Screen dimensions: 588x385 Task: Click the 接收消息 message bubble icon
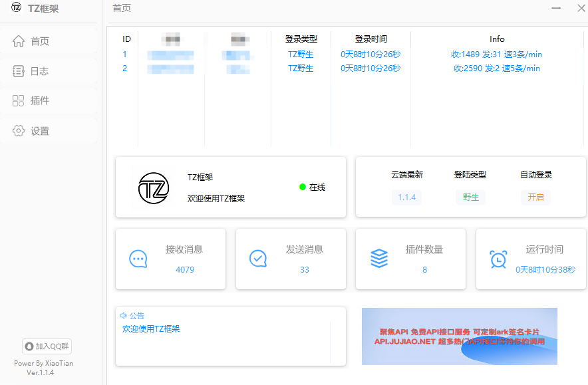[x=138, y=259]
